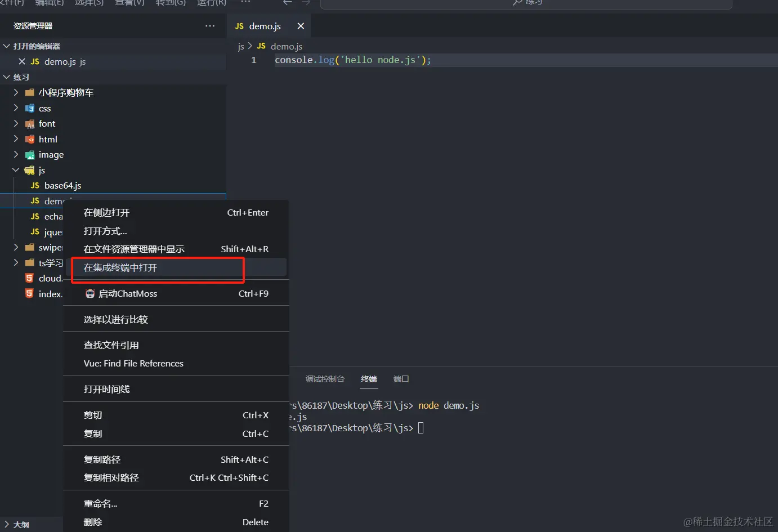This screenshot has width=778, height=532.
Task: Click the ChatMoss robot icon in the context menu
Action: (90, 293)
